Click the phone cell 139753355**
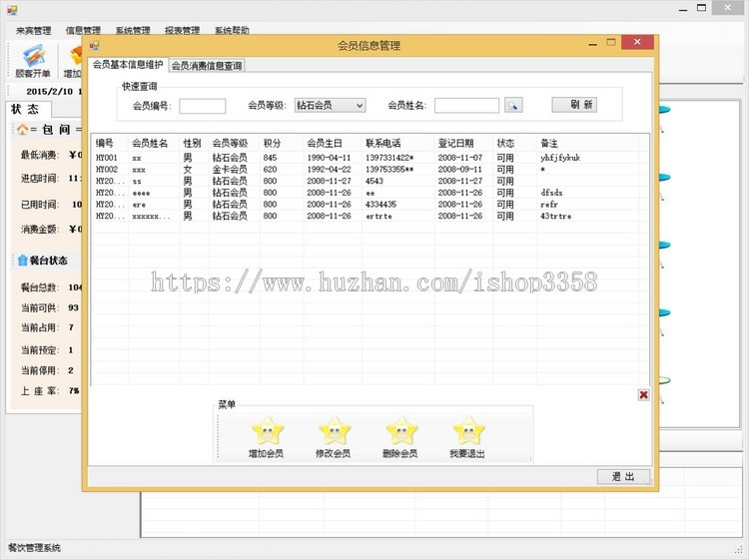The height and width of the screenshot is (560, 749). tap(389, 170)
